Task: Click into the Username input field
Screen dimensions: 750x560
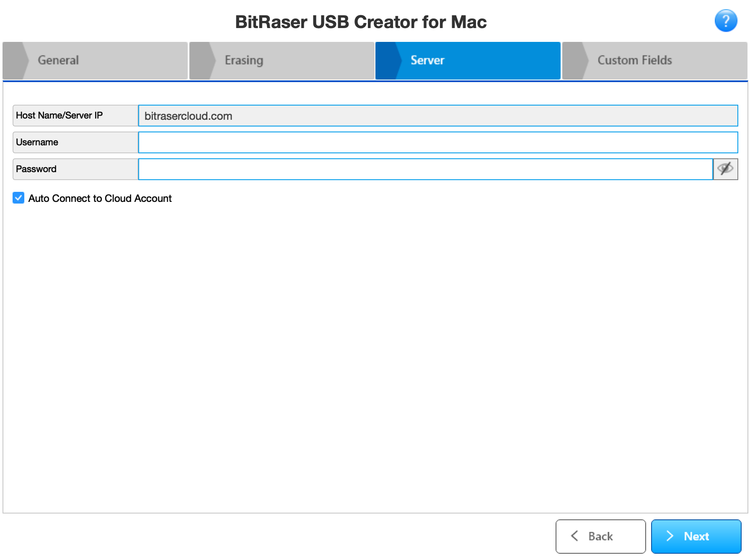Action: pyautogui.click(x=438, y=142)
